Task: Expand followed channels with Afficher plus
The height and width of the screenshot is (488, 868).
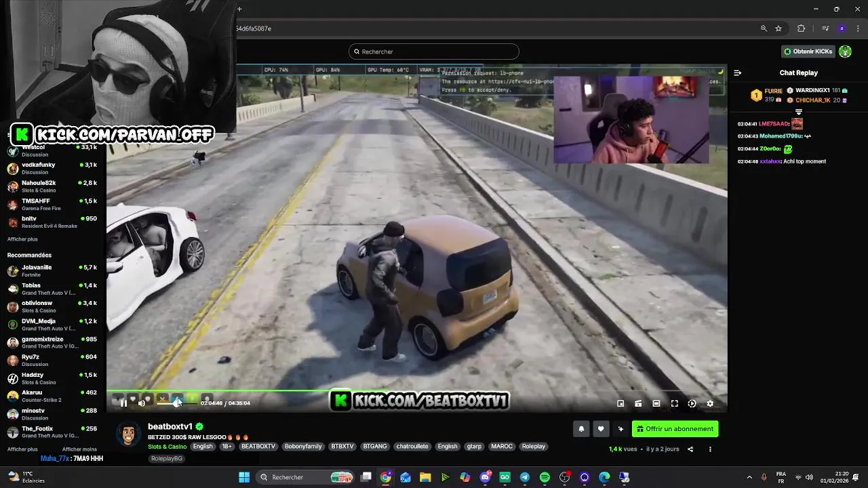Action: (x=22, y=239)
